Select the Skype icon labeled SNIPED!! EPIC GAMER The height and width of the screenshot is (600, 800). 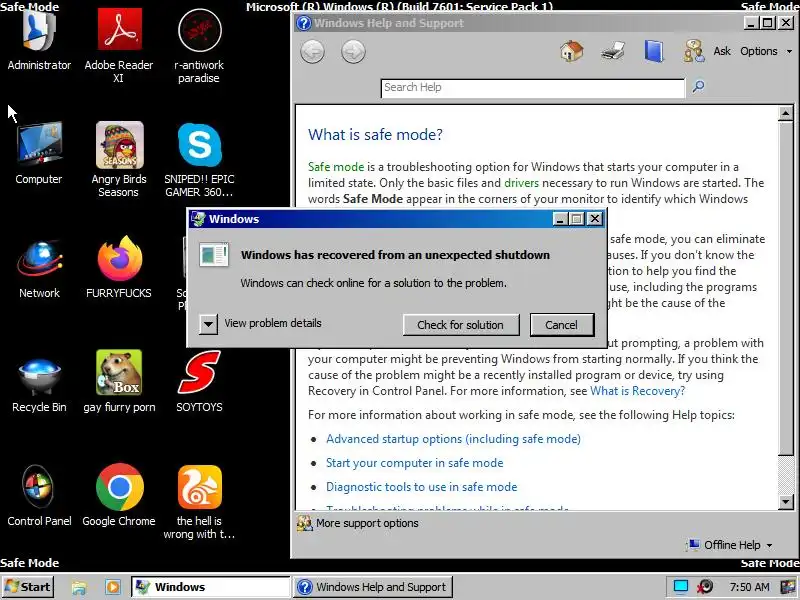tap(199, 159)
